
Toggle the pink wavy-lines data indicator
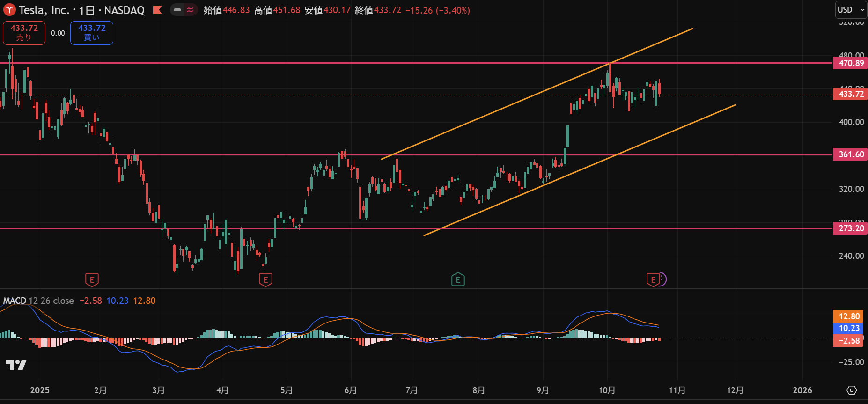click(190, 10)
